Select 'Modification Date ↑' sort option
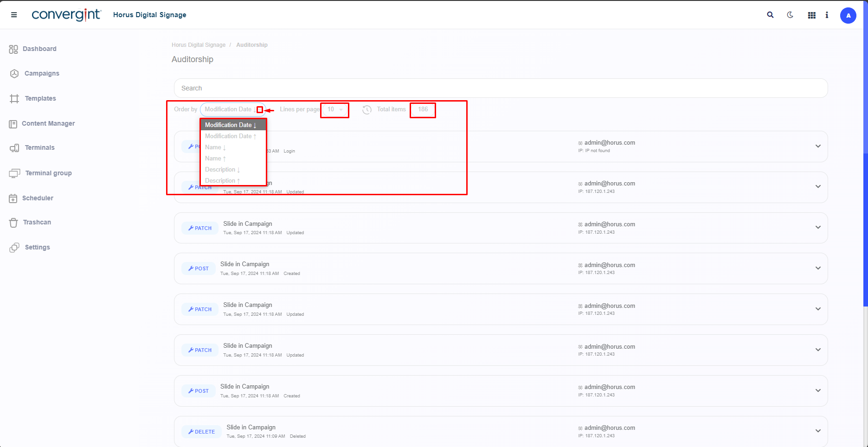 coord(231,136)
